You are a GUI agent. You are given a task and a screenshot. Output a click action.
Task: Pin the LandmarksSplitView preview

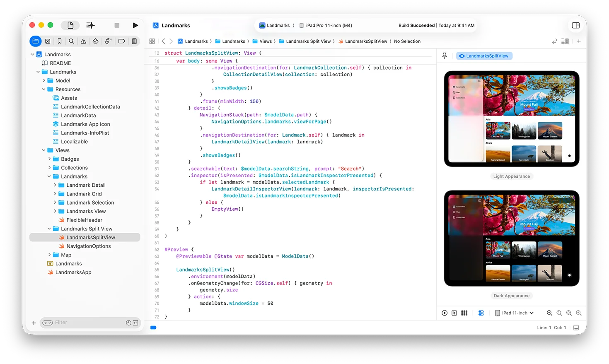(x=445, y=55)
